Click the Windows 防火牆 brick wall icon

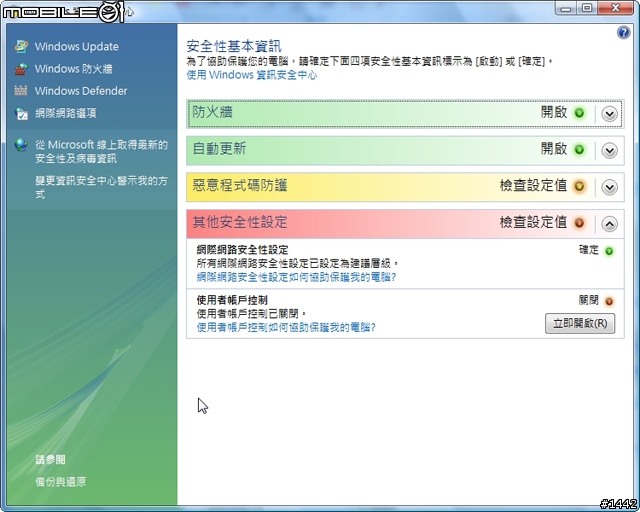pyautogui.click(x=21, y=69)
